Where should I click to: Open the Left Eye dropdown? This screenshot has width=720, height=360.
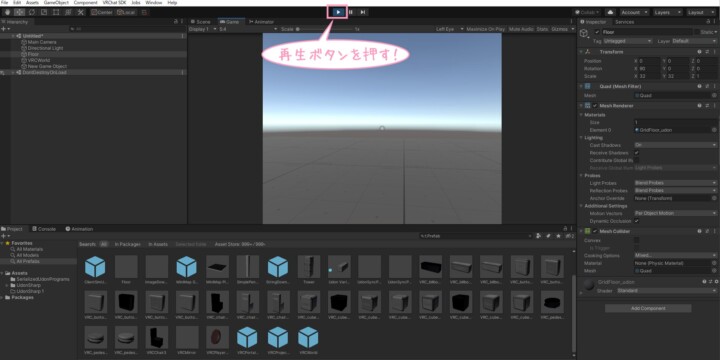click(x=450, y=29)
